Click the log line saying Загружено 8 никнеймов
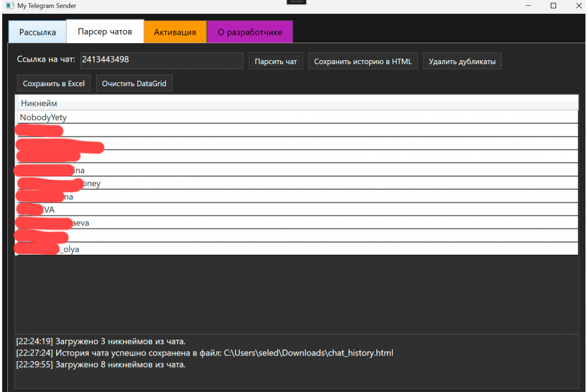Screen dimensions: 588x392 point(101,365)
